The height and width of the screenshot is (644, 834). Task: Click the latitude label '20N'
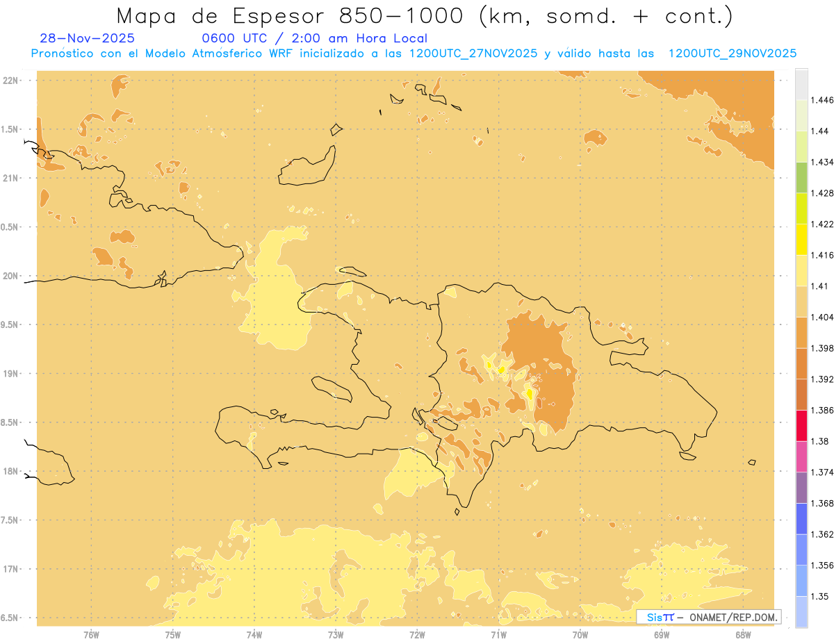11,276
